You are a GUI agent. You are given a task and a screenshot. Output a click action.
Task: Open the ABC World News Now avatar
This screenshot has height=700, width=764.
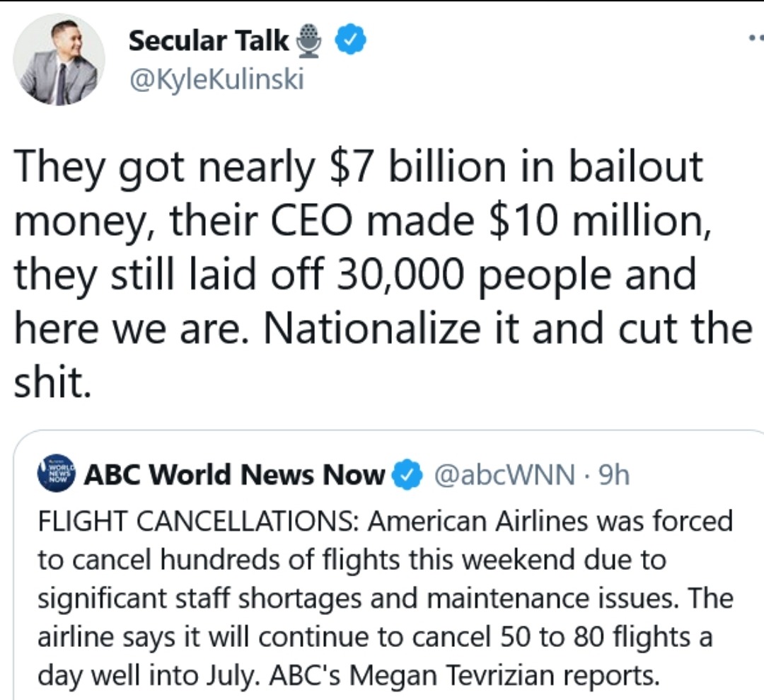tap(57, 474)
